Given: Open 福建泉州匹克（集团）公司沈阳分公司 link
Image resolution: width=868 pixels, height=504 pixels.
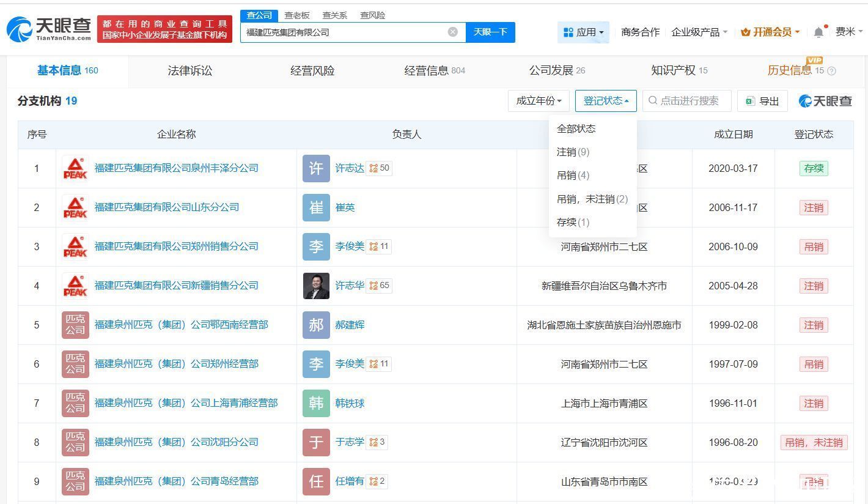Looking at the screenshot, I should tap(176, 442).
